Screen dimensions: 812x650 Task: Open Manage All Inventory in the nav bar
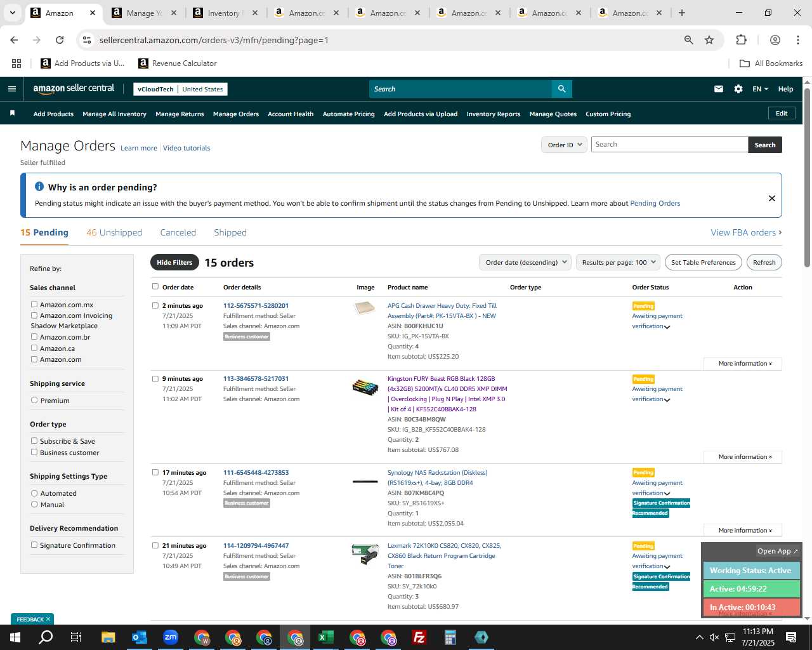[x=114, y=114]
